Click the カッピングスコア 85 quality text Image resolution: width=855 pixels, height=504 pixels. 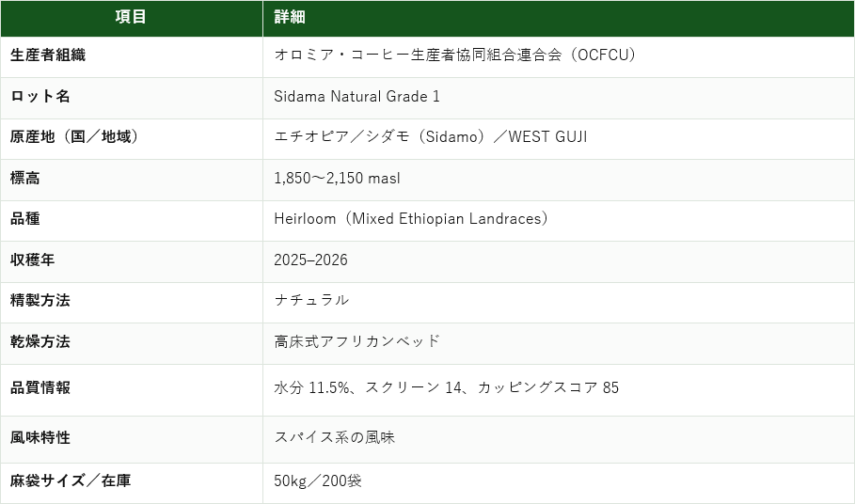coord(548,388)
